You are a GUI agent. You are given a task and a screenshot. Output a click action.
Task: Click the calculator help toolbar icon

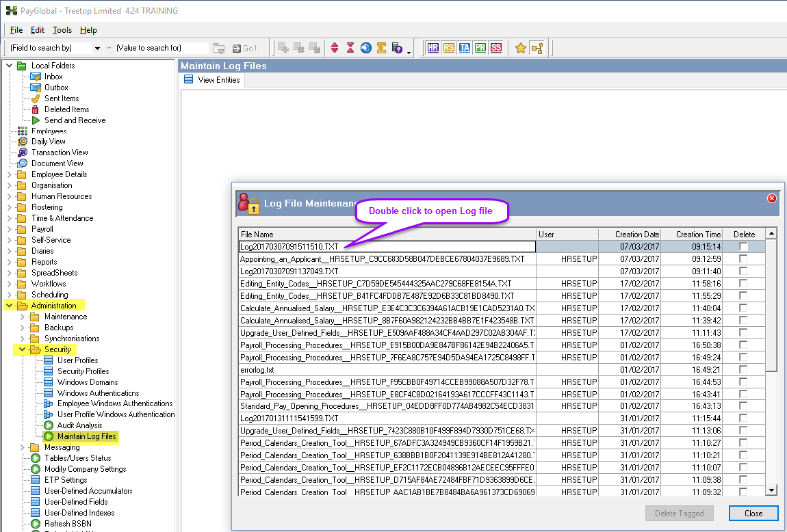(397, 48)
